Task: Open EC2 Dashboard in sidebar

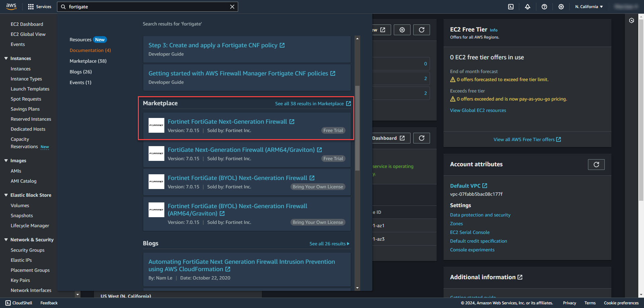Action: coord(27,24)
